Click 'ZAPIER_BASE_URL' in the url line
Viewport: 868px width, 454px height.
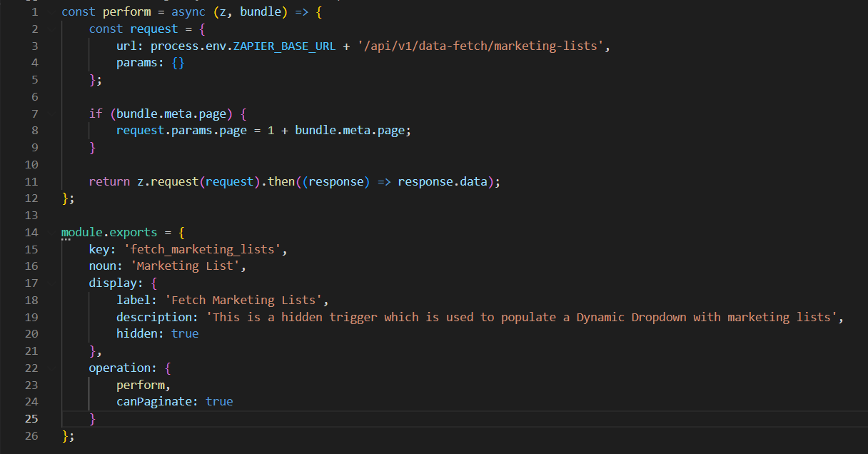[283, 46]
